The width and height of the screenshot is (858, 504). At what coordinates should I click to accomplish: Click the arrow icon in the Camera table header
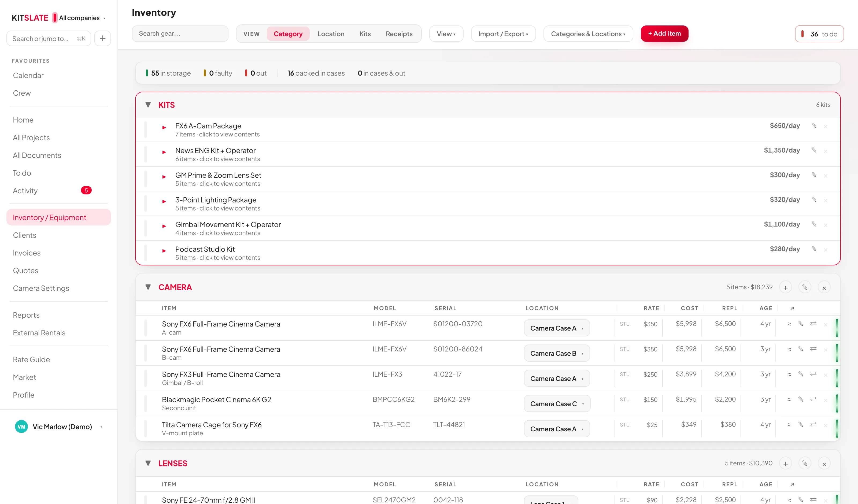coord(792,308)
